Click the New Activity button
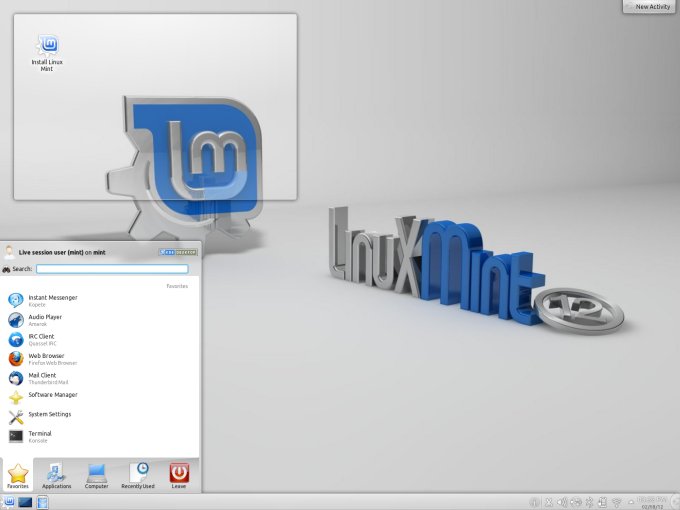680x510 pixels. (648, 7)
